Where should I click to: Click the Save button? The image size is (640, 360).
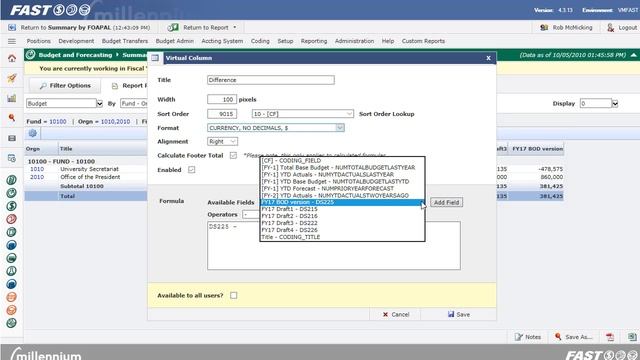click(x=459, y=314)
